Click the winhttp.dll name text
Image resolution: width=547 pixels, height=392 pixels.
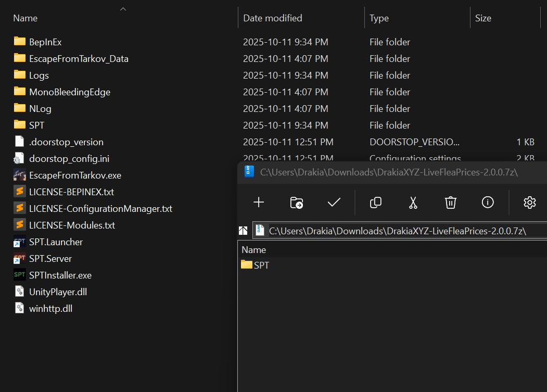(50, 309)
